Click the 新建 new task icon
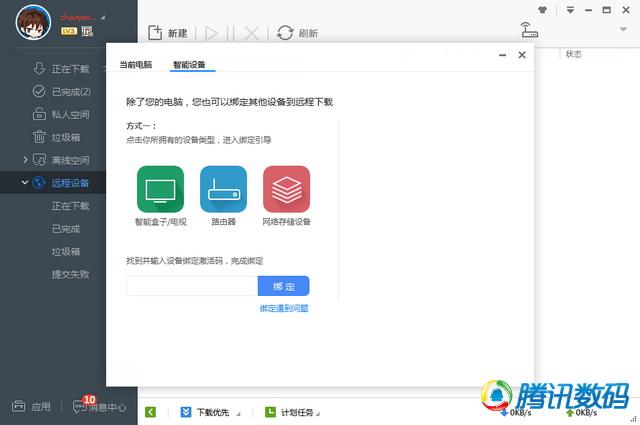 [x=155, y=33]
